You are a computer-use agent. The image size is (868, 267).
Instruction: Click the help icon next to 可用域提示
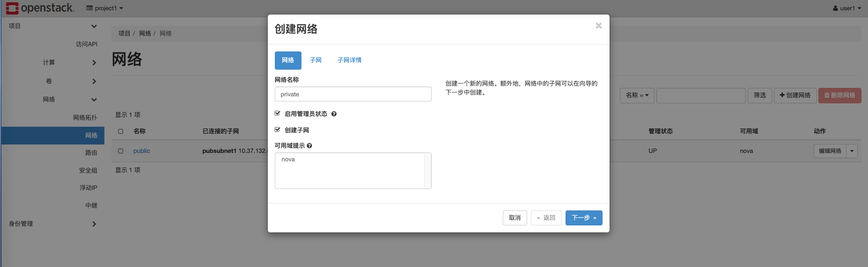pos(309,146)
